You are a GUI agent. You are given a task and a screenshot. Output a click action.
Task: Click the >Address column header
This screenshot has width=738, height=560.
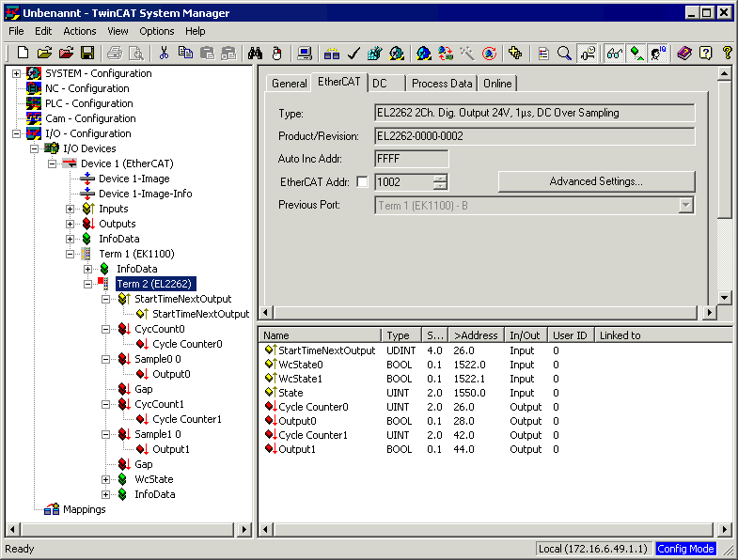click(x=476, y=335)
